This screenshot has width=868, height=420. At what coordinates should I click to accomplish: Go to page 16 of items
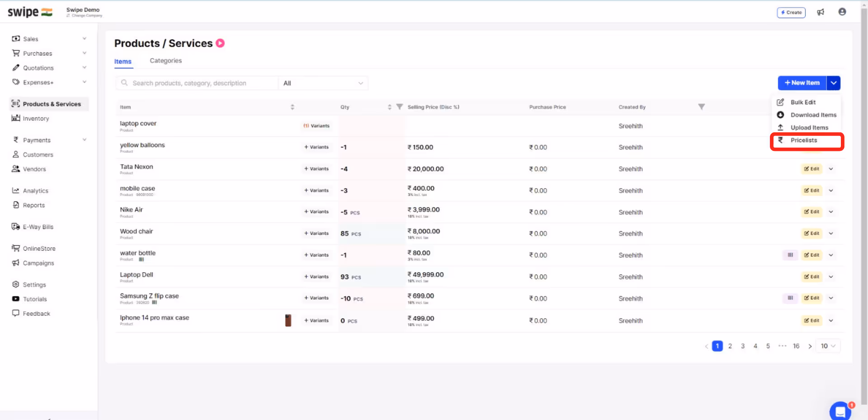[x=796, y=346]
